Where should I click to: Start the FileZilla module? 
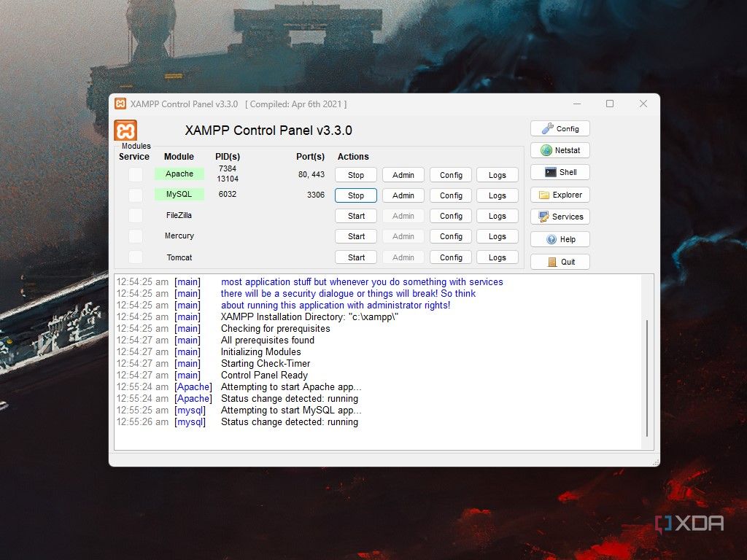click(355, 216)
